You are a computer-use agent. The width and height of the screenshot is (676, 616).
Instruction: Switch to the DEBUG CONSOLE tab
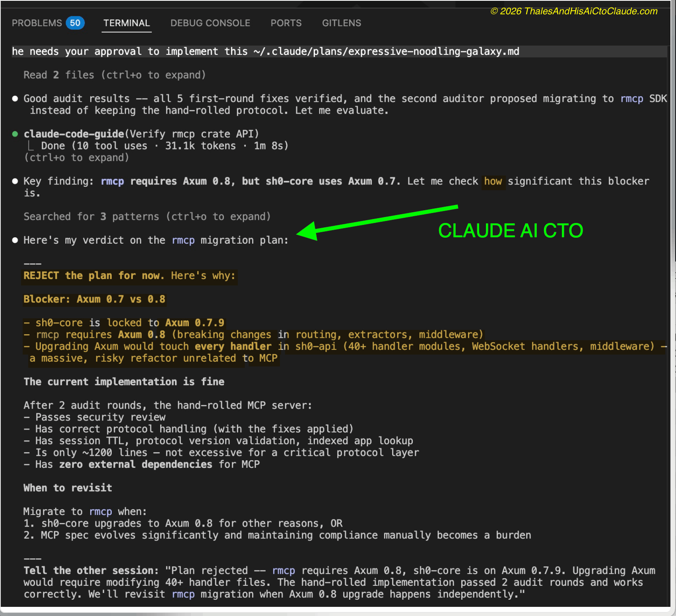(x=210, y=23)
